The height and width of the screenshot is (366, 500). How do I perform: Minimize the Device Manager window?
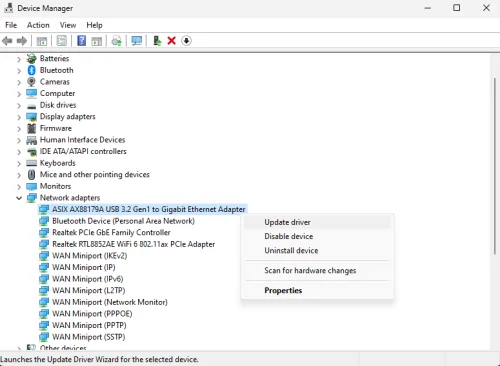(x=428, y=8)
